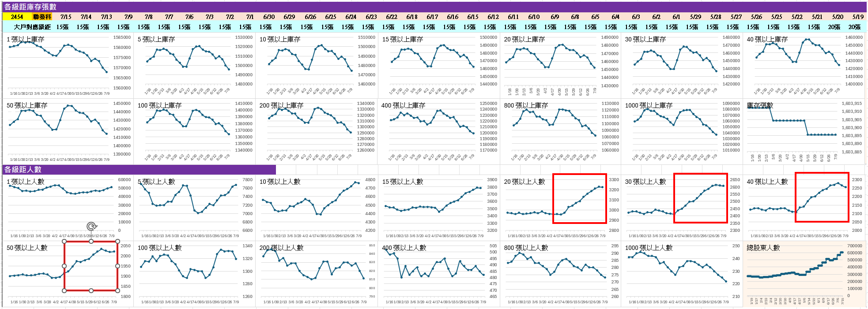Select the 10 張以上人數 chart
868x309 pixels.
pos(317,208)
